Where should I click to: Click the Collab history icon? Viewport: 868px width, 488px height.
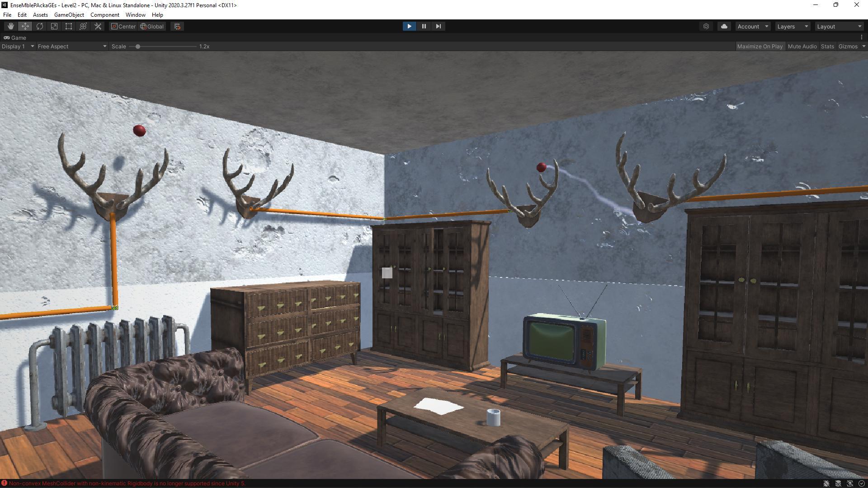point(706,26)
